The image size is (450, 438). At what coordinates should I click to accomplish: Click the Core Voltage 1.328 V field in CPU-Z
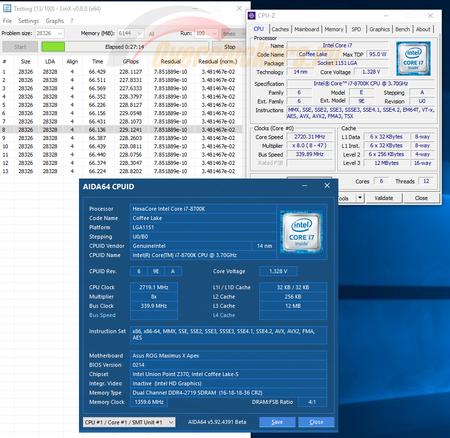pyautogui.click(x=371, y=72)
